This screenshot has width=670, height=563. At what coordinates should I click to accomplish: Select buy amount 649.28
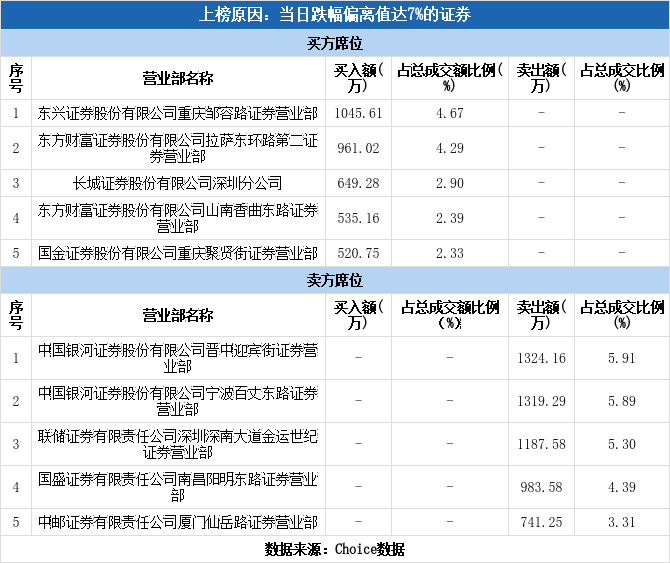(x=358, y=183)
